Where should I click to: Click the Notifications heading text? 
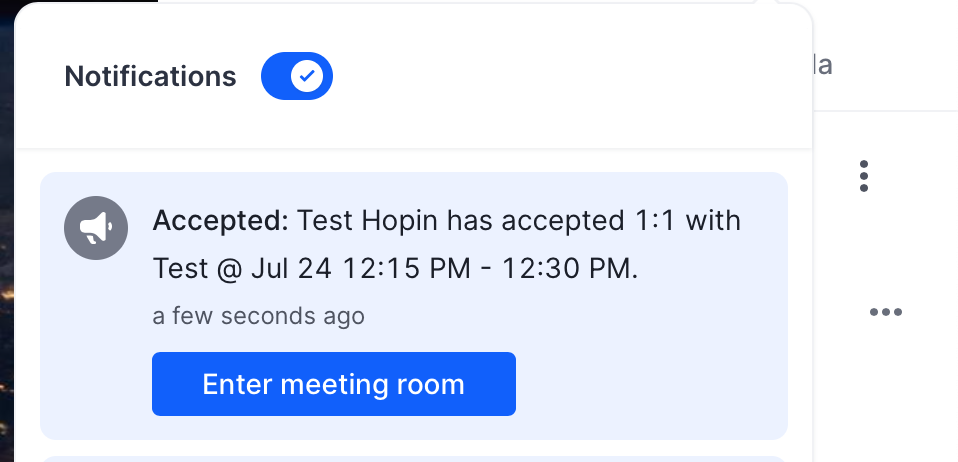150,76
